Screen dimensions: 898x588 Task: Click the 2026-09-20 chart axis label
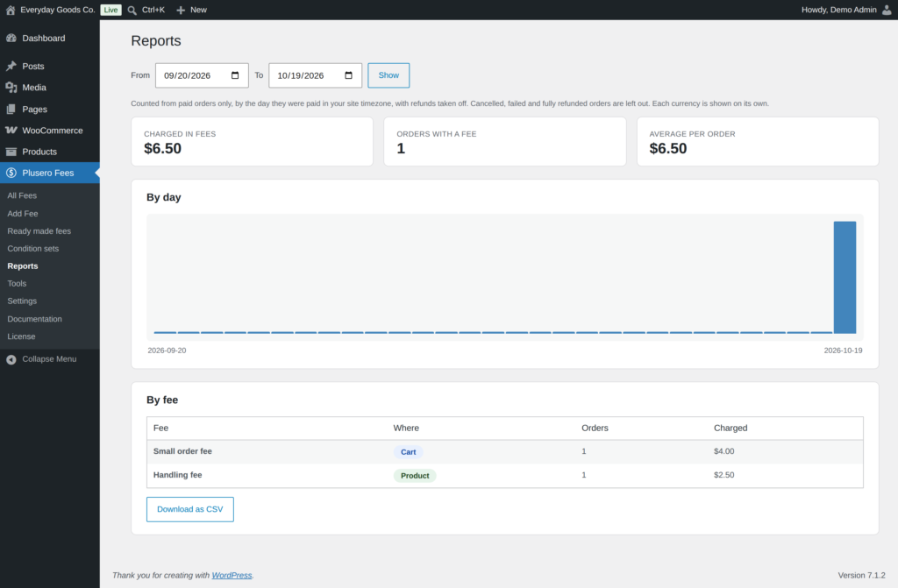click(167, 351)
